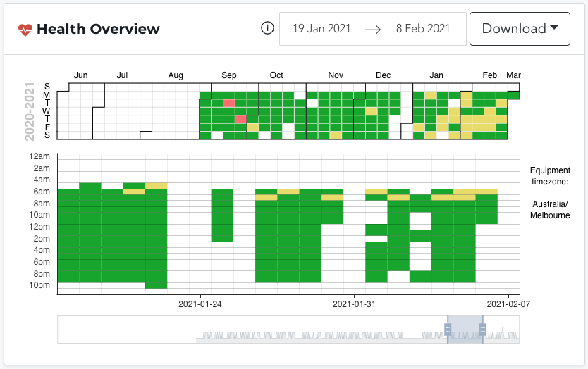
Task: Open the Download dropdown
Action: (520, 29)
